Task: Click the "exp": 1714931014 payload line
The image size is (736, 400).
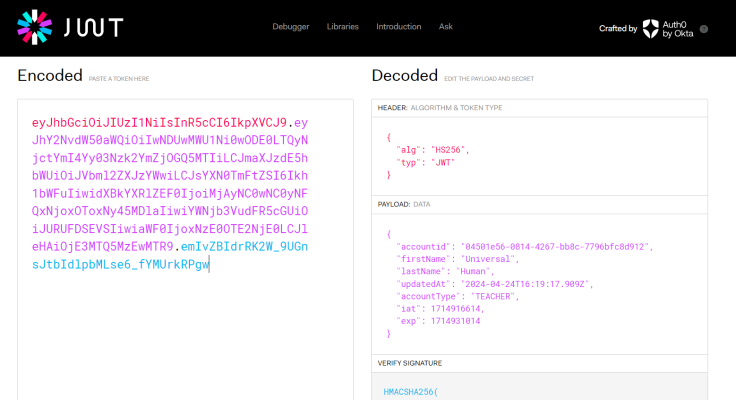Action: pos(438,321)
